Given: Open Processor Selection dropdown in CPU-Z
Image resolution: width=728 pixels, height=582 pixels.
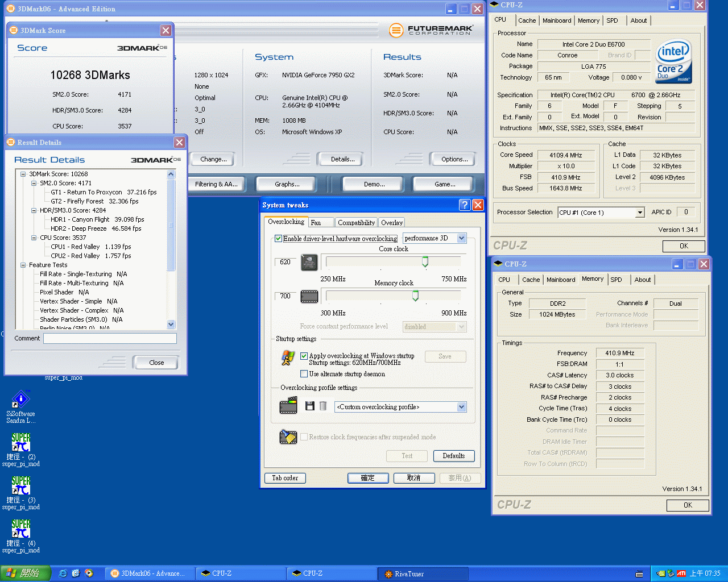Looking at the screenshot, I should [x=640, y=213].
